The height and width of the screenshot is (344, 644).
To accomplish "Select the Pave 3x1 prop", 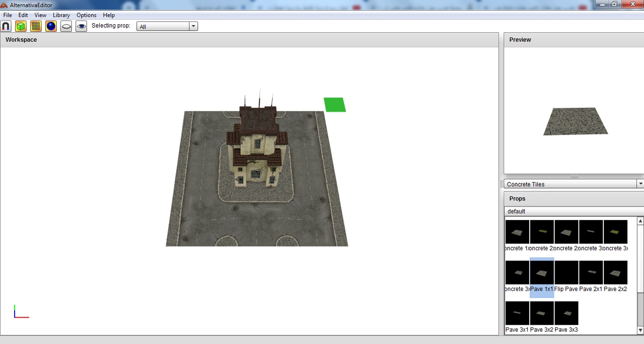I will pyautogui.click(x=517, y=317).
